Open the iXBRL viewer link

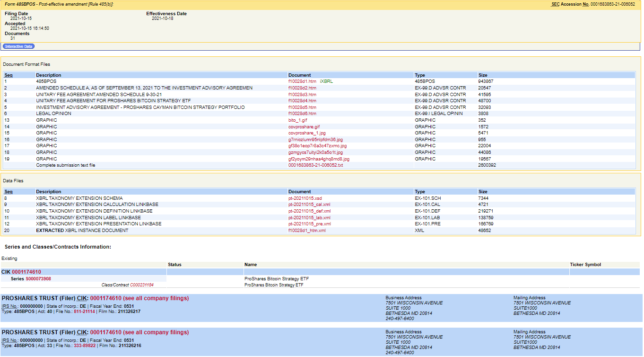[x=326, y=81]
